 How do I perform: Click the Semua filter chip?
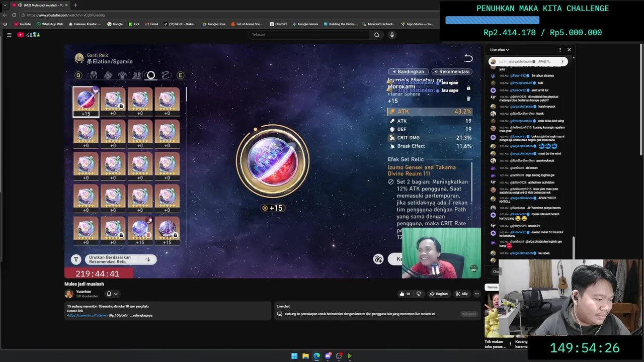492,287
